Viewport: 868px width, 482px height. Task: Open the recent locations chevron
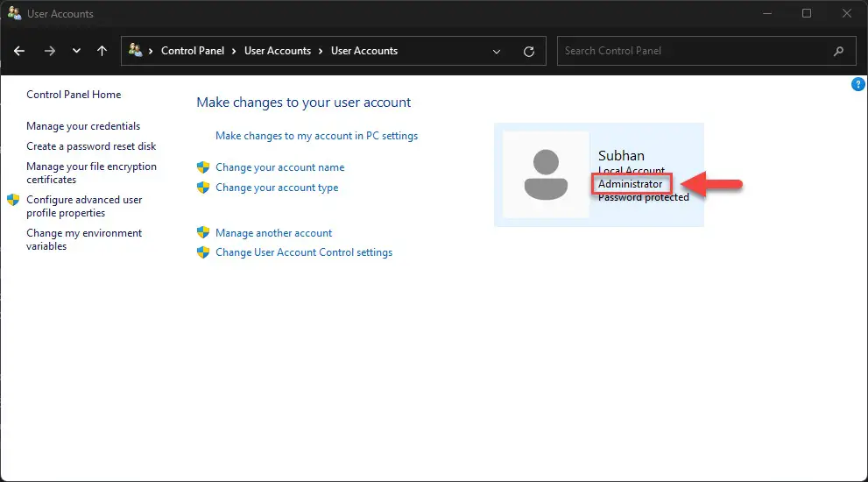pyautogui.click(x=76, y=51)
